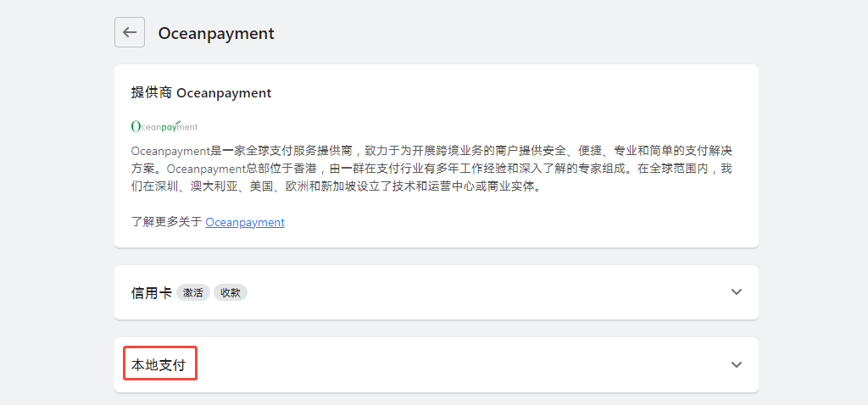The image size is (868, 405).
Task: Click the 了解更多关于 text
Action: [x=167, y=222]
